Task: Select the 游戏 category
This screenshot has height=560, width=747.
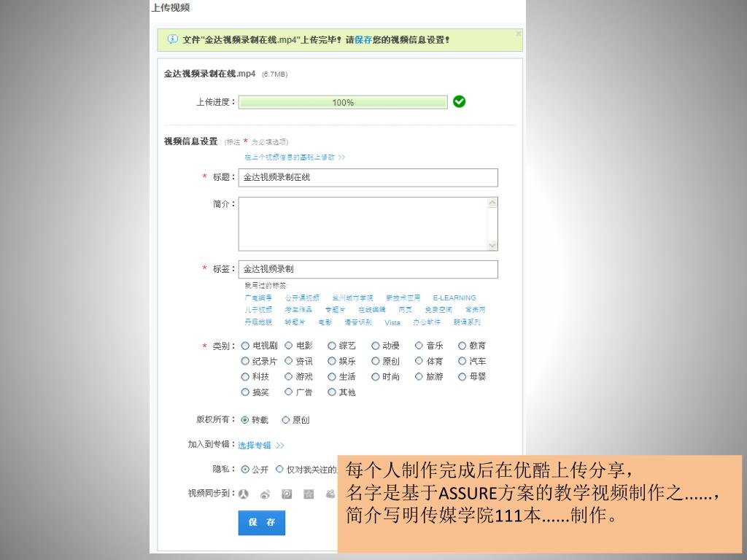Action: [x=288, y=377]
